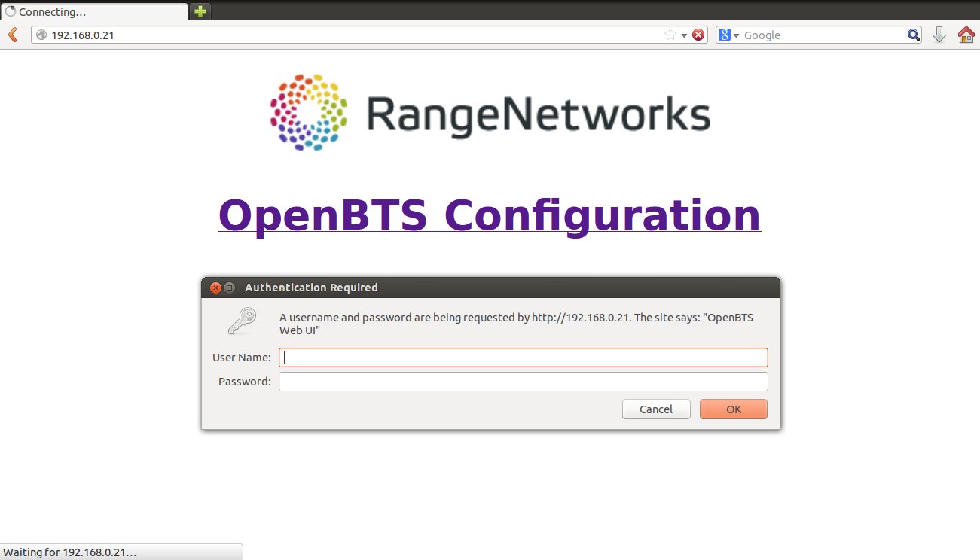The height and width of the screenshot is (560, 980).
Task: Click the Google search engine icon
Action: point(725,35)
